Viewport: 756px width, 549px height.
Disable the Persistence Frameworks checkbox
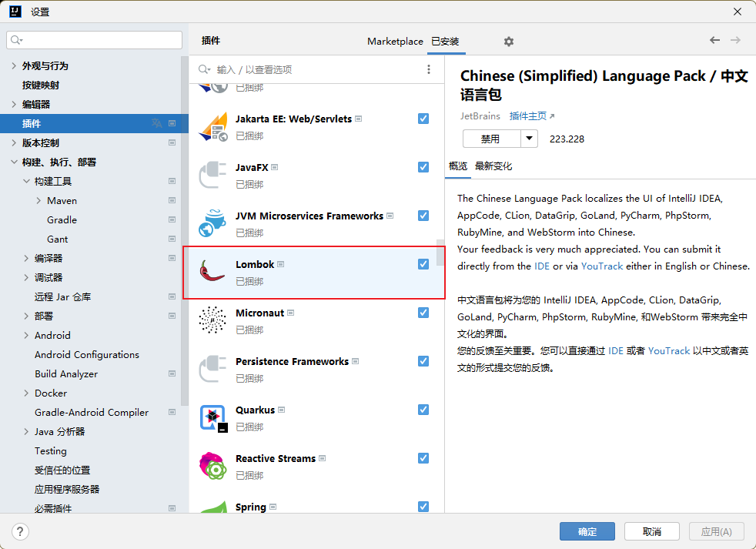423,361
